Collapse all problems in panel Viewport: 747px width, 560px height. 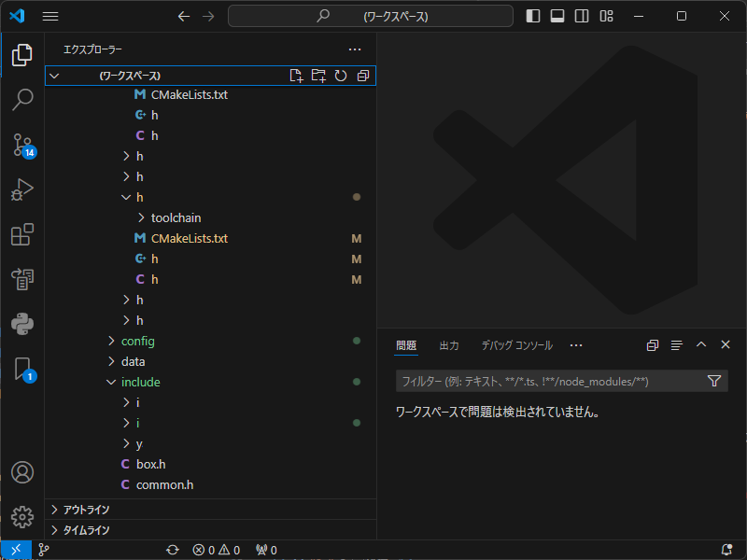click(x=652, y=345)
